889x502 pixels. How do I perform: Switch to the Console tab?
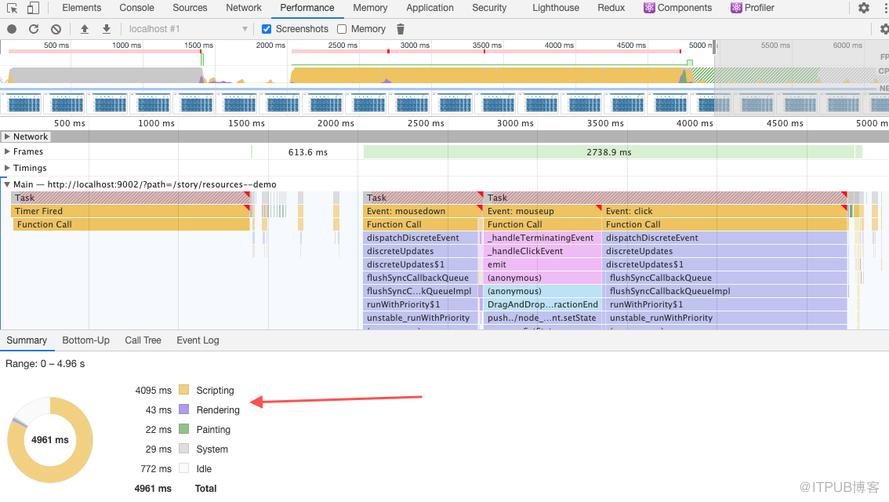click(137, 8)
